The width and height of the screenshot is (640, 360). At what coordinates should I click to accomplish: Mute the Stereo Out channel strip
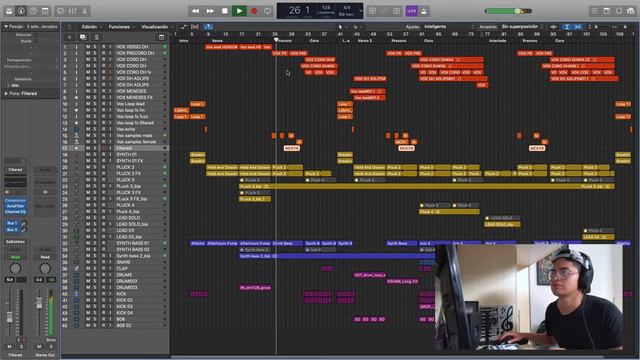click(39, 347)
